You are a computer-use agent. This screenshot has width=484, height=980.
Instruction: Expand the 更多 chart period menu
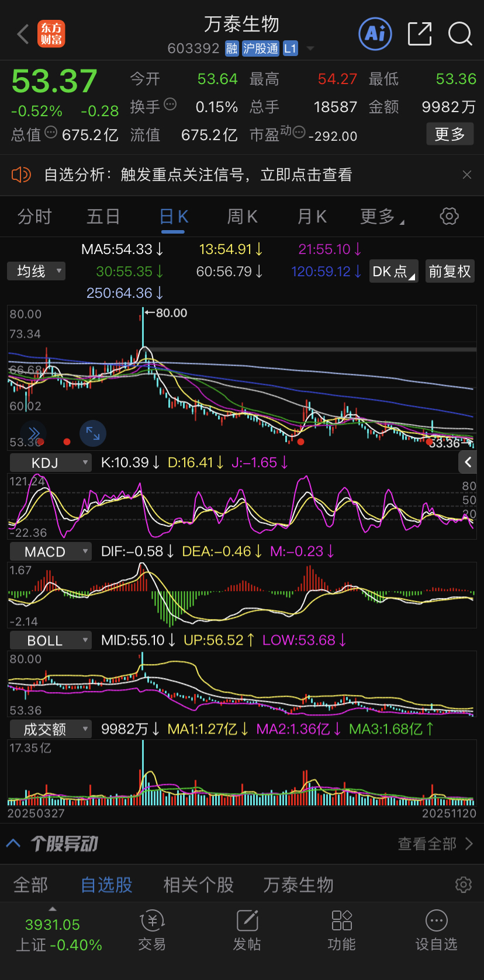tap(382, 217)
